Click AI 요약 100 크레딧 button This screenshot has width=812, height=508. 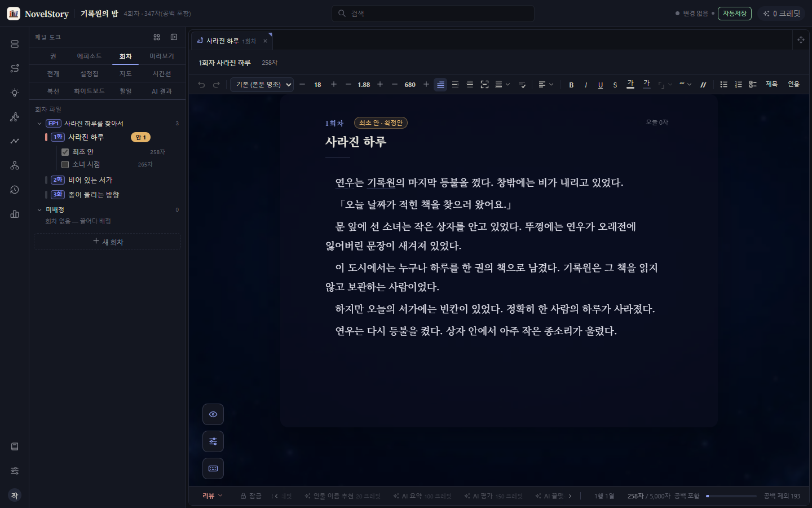[x=422, y=496]
